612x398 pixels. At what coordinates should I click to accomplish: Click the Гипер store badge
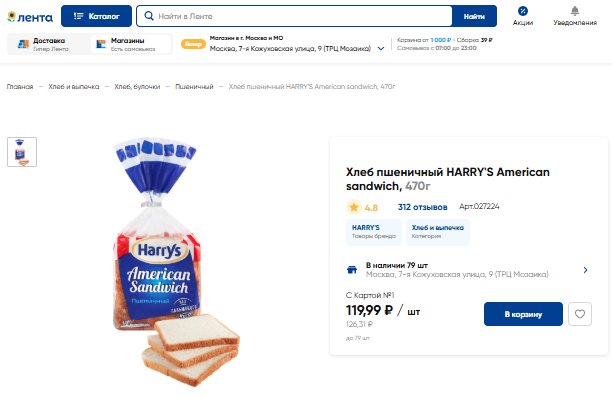click(193, 44)
